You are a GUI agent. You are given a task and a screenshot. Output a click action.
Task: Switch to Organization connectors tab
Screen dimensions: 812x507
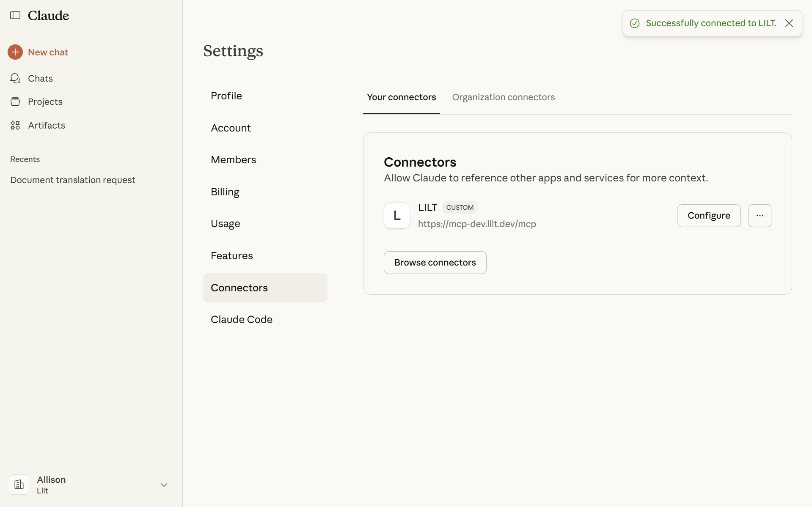pyautogui.click(x=504, y=97)
